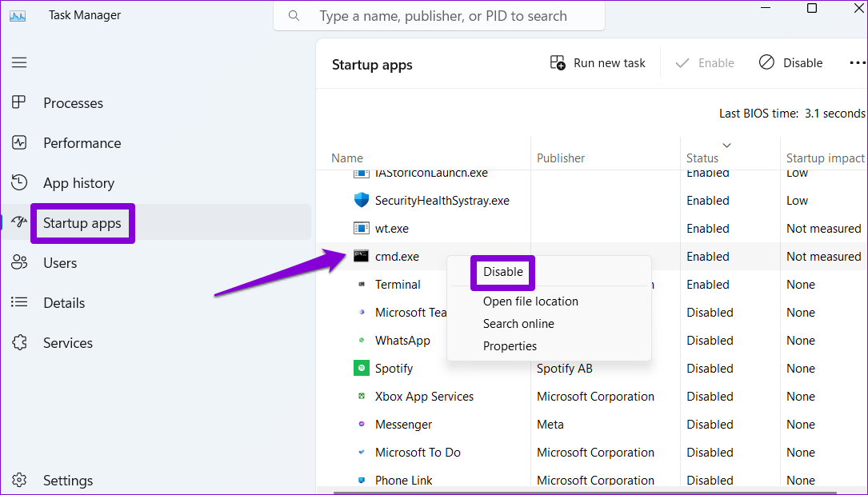Open the ellipsis more-options menu
The height and width of the screenshot is (495, 868).
point(858,62)
